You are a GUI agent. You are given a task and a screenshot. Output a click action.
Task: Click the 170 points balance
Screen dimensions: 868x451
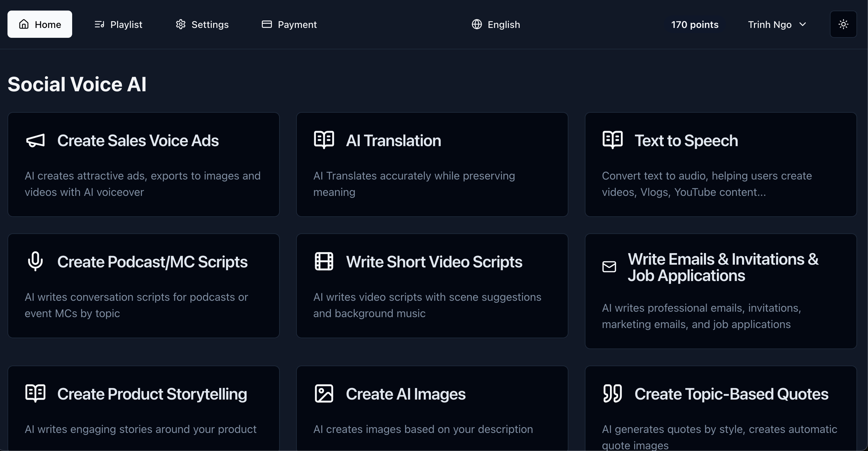(x=694, y=25)
